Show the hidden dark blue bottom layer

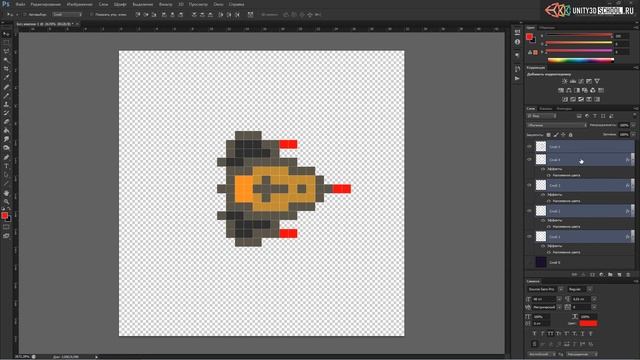click(529, 262)
